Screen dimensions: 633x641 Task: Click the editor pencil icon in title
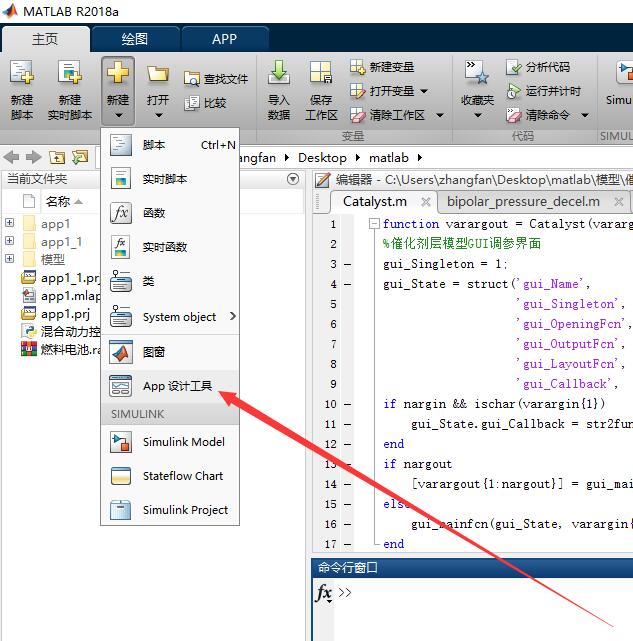(x=322, y=180)
